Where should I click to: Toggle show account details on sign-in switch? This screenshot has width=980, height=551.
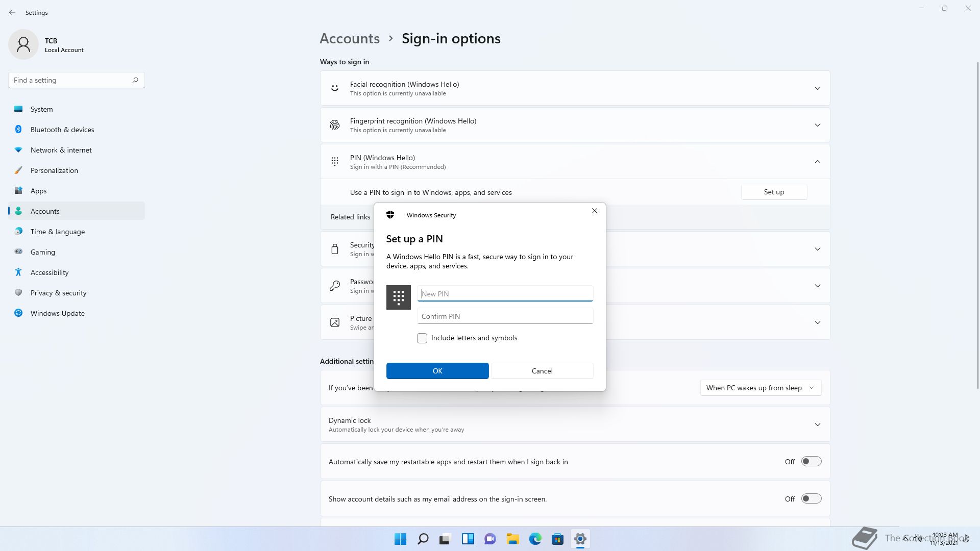click(811, 498)
